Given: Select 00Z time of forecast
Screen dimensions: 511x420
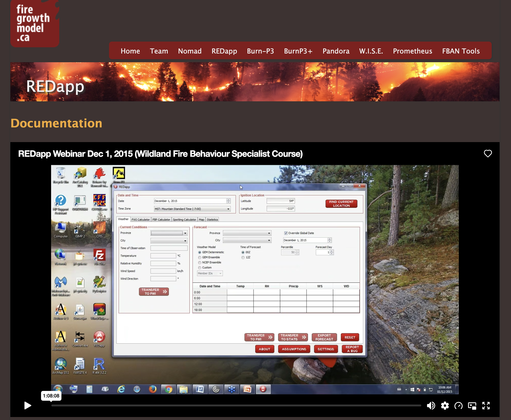Looking at the screenshot, I should pos(243,252).
